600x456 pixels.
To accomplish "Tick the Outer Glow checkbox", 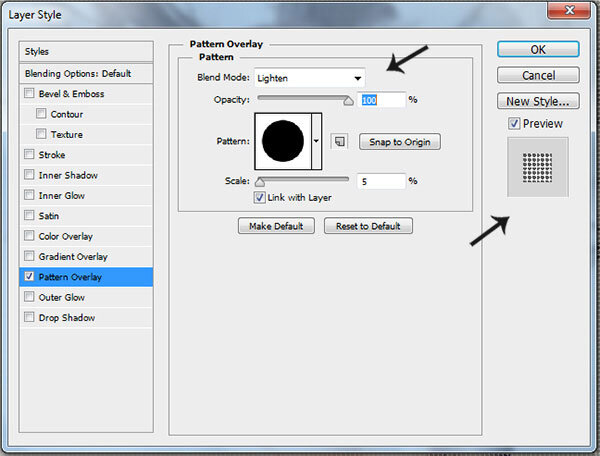I will click(29, 296).
